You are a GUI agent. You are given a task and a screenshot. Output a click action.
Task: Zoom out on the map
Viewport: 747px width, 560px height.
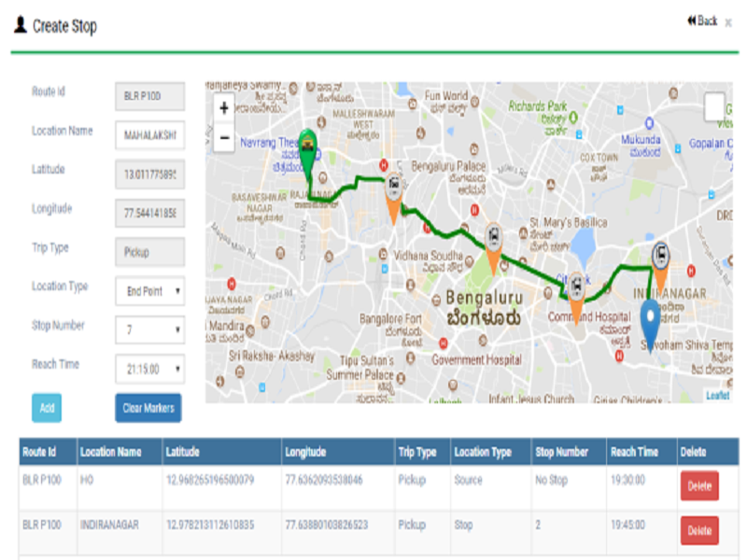tap(224, 138)
